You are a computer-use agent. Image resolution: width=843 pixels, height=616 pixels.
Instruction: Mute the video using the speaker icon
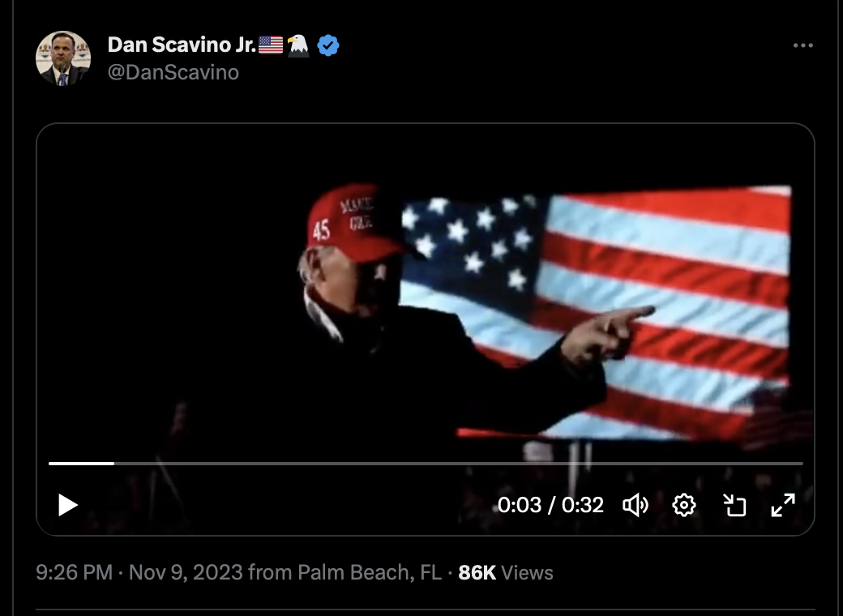tap(635, 505)
